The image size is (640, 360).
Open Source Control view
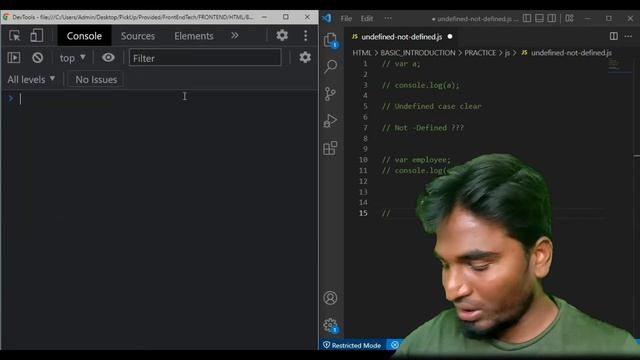tap(330, 94)
